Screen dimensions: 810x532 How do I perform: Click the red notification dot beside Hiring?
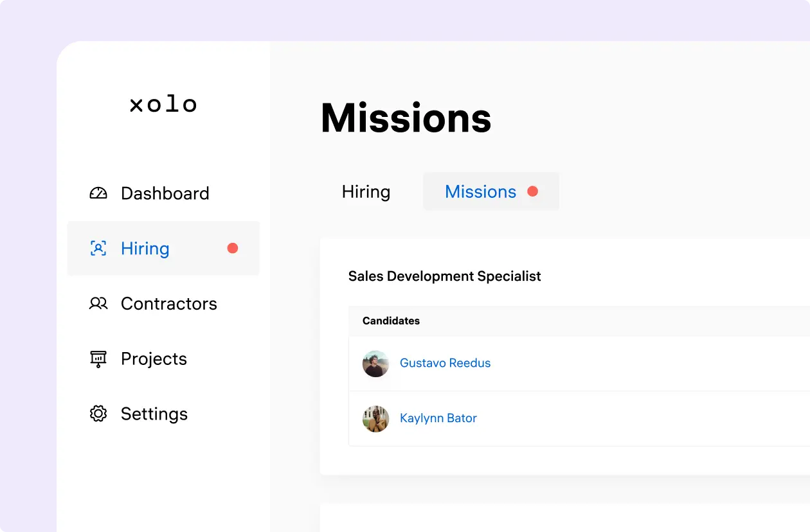(x=233, y=248)
